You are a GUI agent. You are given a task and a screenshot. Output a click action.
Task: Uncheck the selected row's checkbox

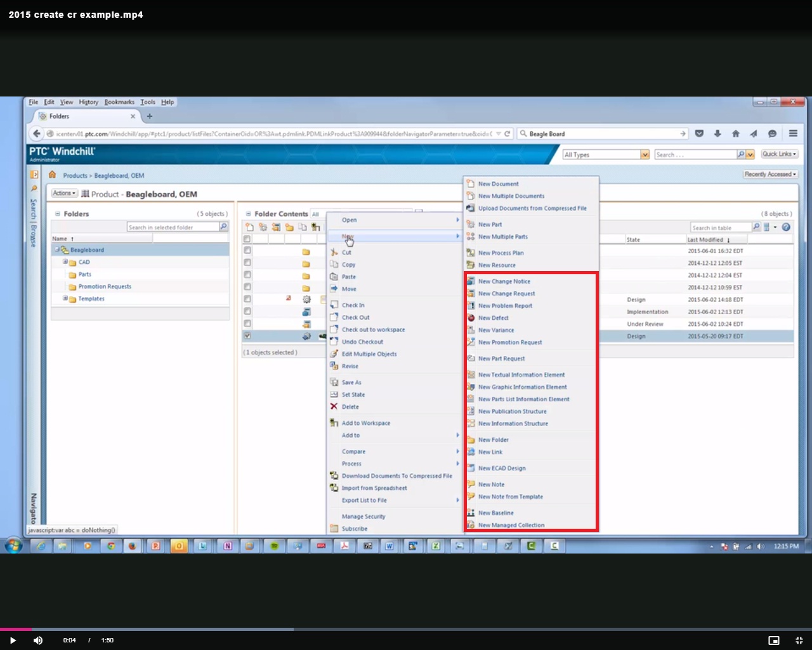247,336
